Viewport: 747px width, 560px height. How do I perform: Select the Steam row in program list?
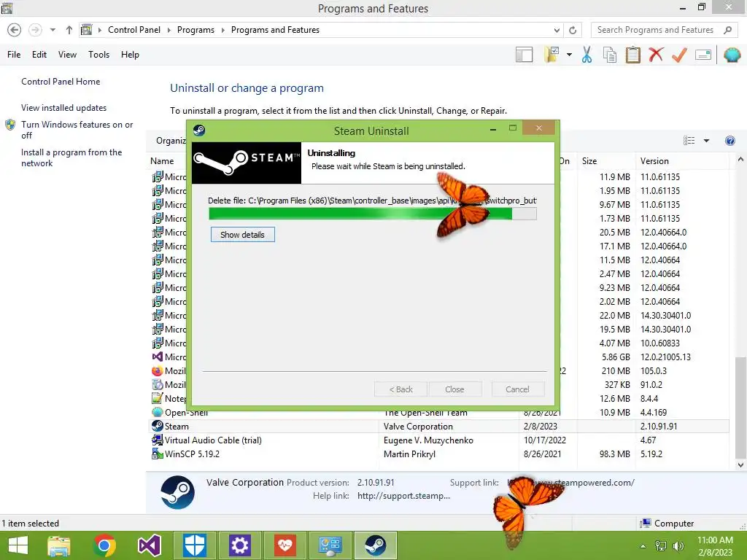click(x=439, y=426)
